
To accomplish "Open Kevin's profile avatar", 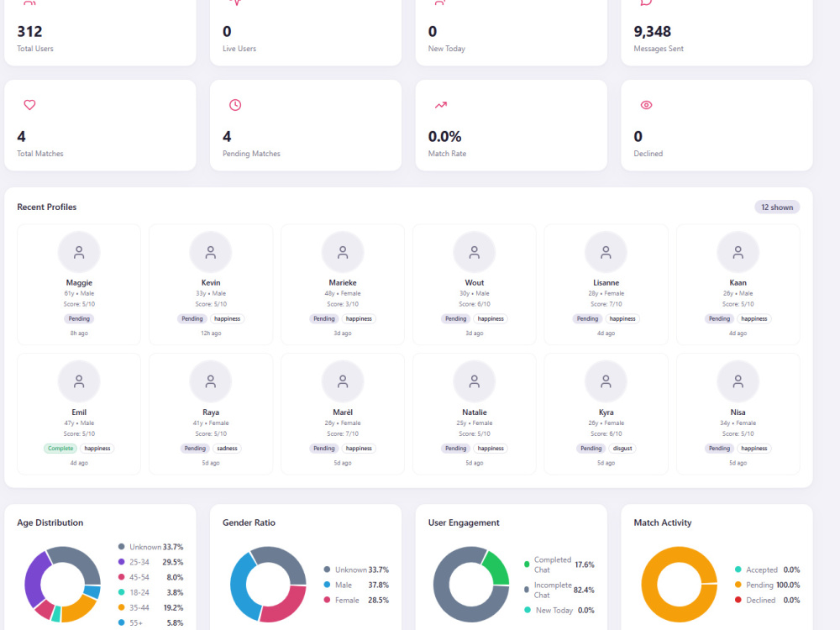I will tap(211, 252).
